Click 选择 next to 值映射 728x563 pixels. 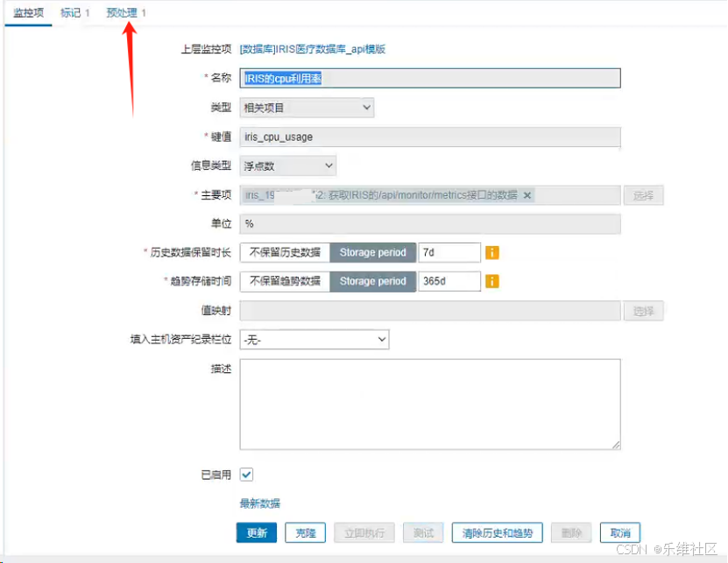tap(644, 311)
